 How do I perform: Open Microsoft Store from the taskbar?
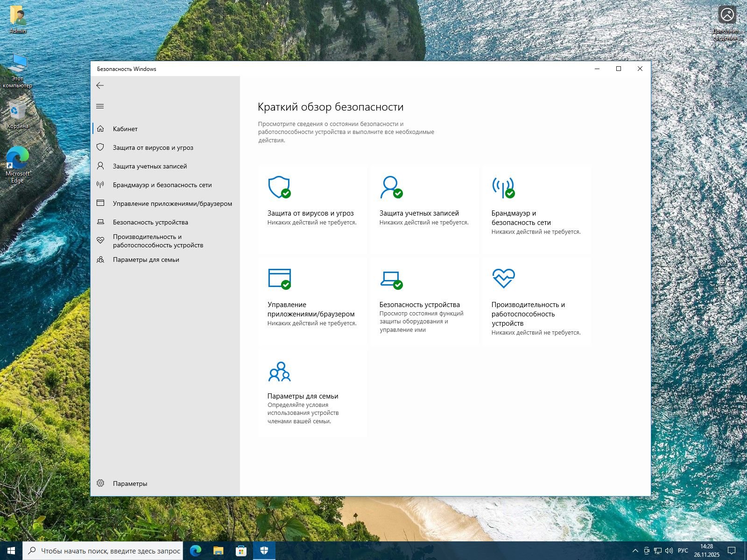tap(241, 551)
